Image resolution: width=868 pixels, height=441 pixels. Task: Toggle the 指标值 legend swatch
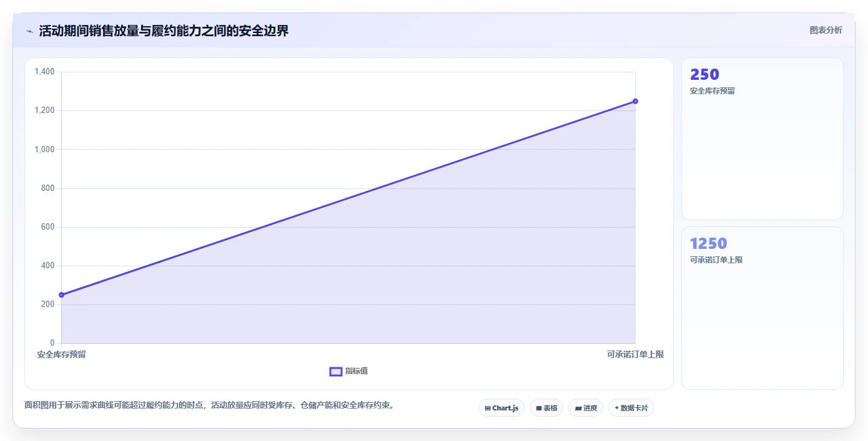(x=336, y=372)
